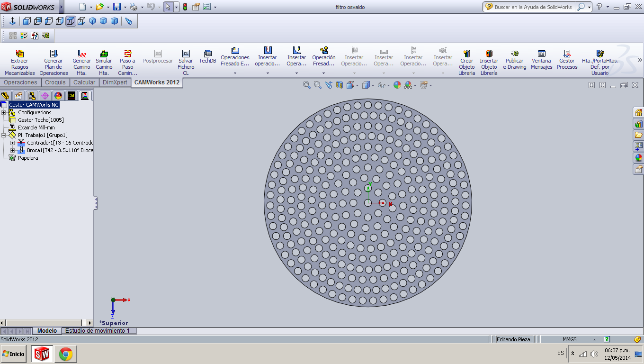
Task: Expand the Configurations tree node
Action: pyautogui.click(x=4, y=112)
